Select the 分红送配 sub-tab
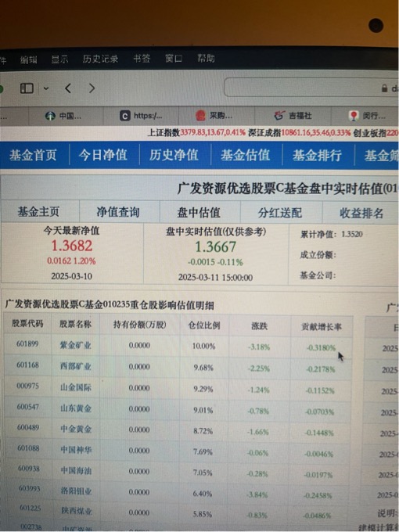Screen dimensions: 399x532 coord(280,213)
